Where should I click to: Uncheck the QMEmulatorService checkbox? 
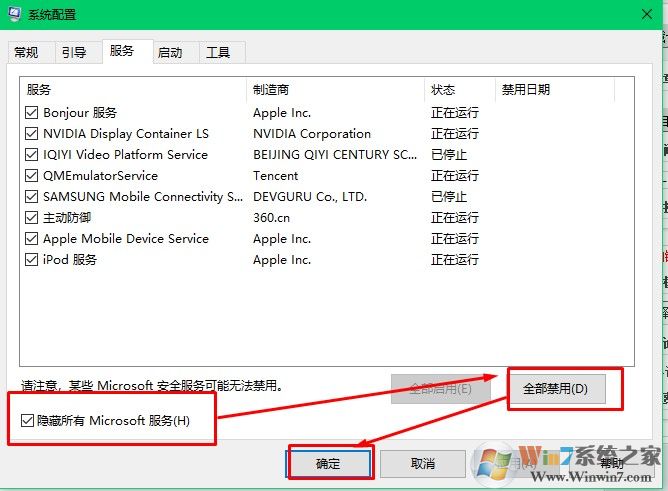(32, 175)
